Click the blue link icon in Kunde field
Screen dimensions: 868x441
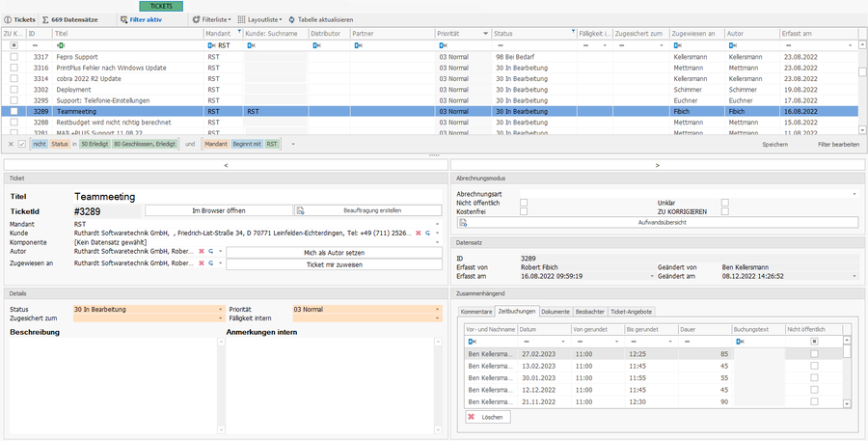pos(427,234)
